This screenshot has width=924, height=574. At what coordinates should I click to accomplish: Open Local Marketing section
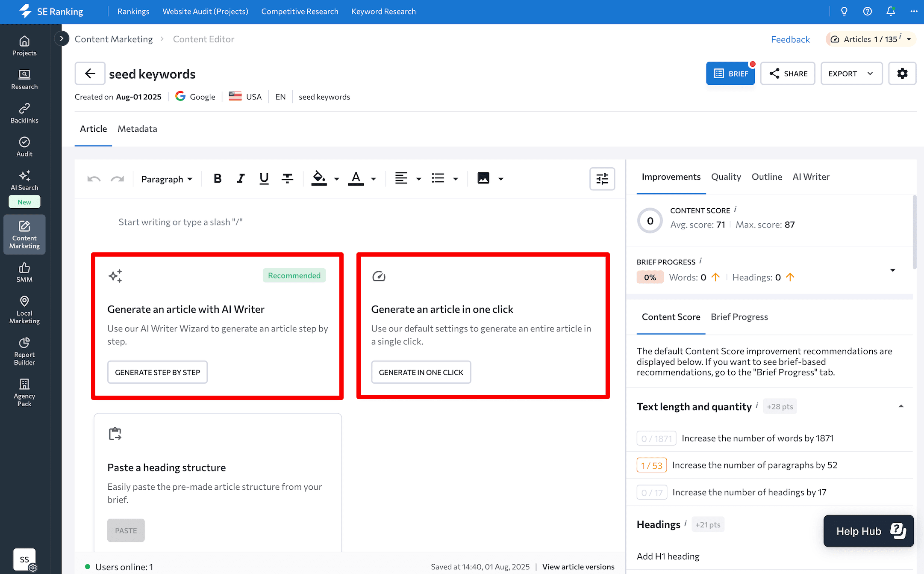24,310
